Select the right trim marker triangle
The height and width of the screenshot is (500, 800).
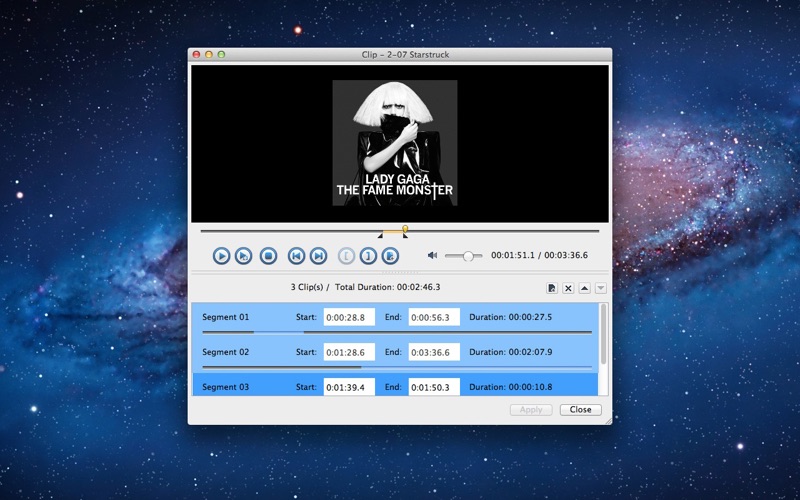(x=405, y=235)
